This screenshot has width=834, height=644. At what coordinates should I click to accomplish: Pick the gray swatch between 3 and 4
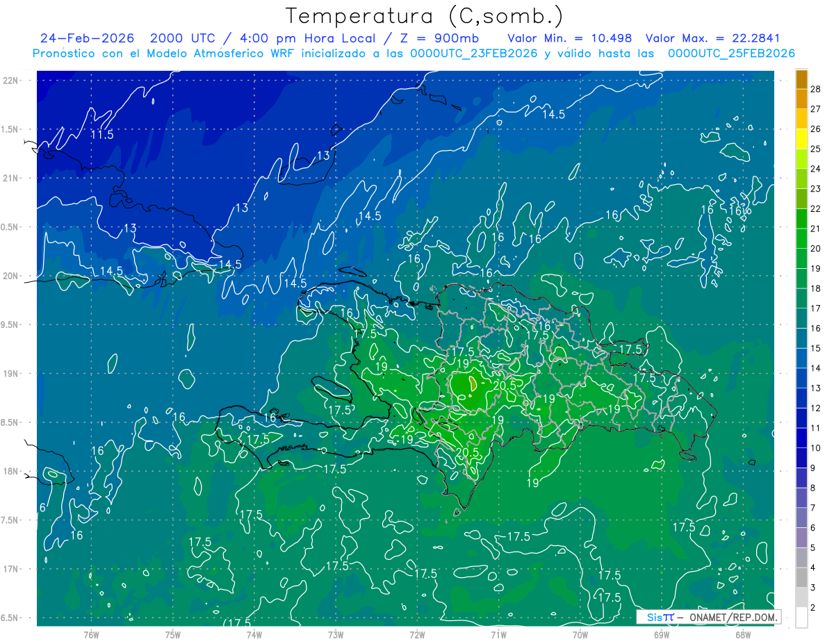[802, 577]
